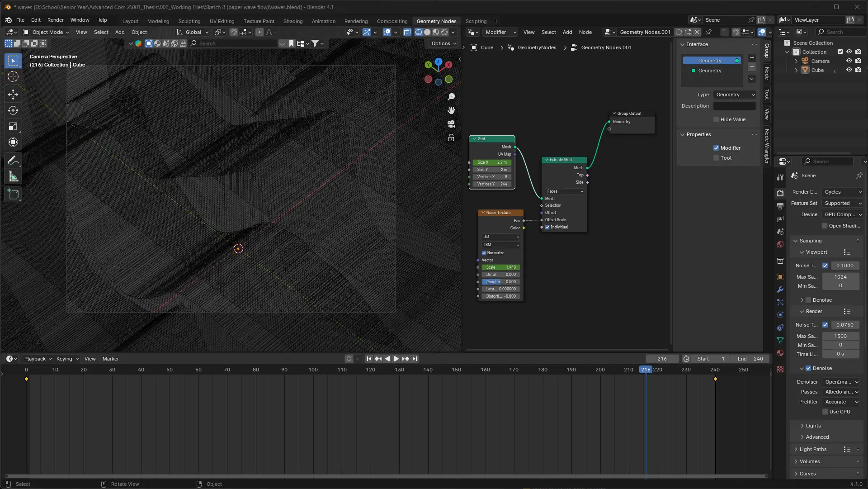868x489 pixels.
Task: Disable the Individual checkbox on Extrude Mesh
Action: tap(547, 227)
